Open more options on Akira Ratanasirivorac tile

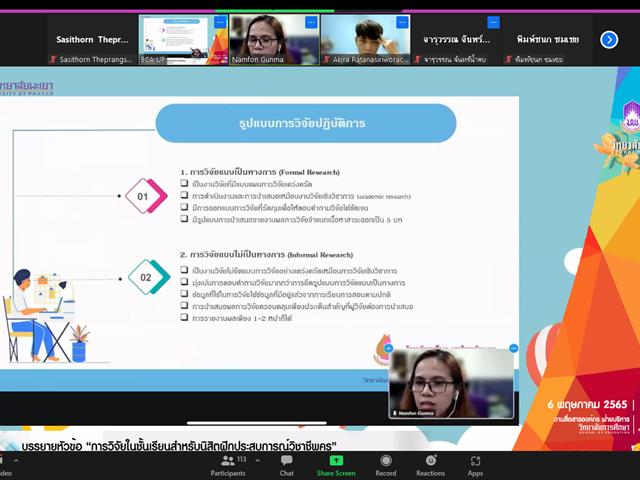(402, 22)
